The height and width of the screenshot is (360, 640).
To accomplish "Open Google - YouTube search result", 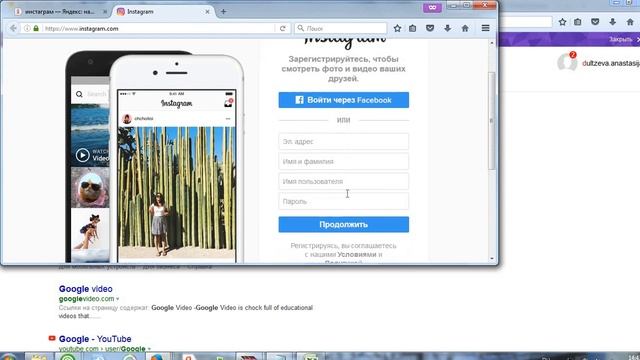I will [x=95, y=339].
